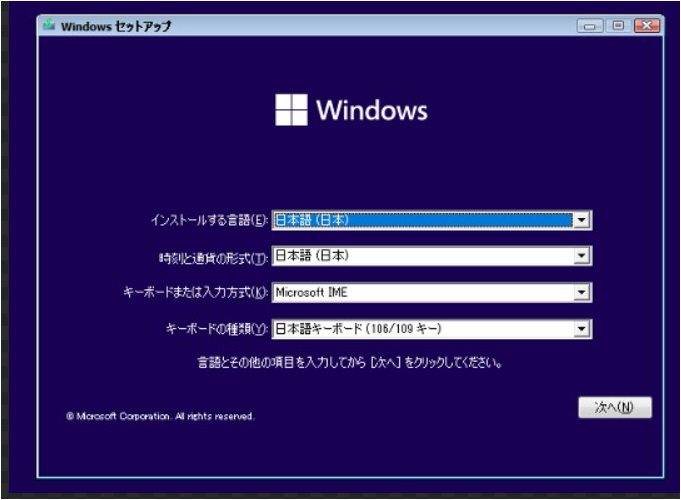
Task: Click the Microsoft Corporation copyright text
Action: (x=160, y=416)
